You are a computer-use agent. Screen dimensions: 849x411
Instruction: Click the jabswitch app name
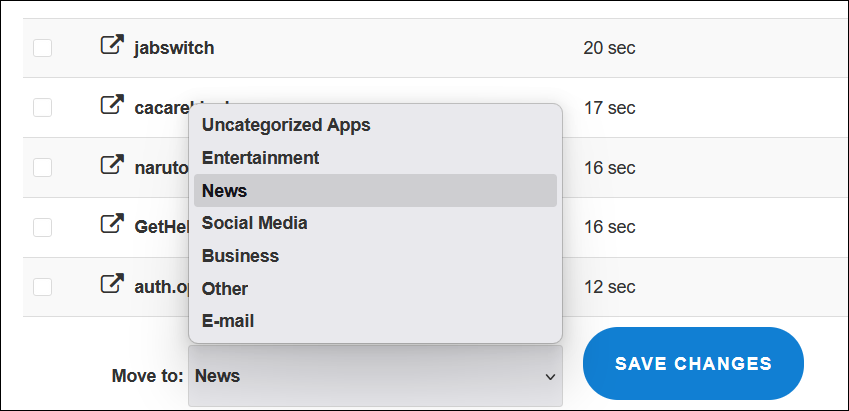point(174,48)
